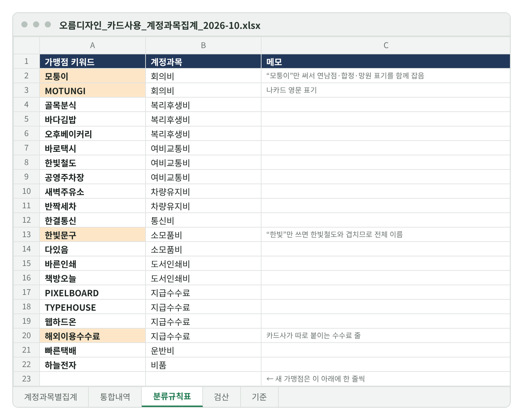The width and height of the screenshot is (523, 420).
Task: Select empty cell A23 for new keyword
Action: point(93,379)
